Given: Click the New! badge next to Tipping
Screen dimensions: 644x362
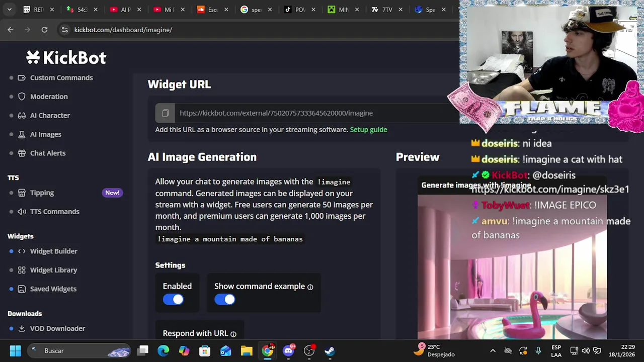Looking at the screenshot, I should point(112,193).
